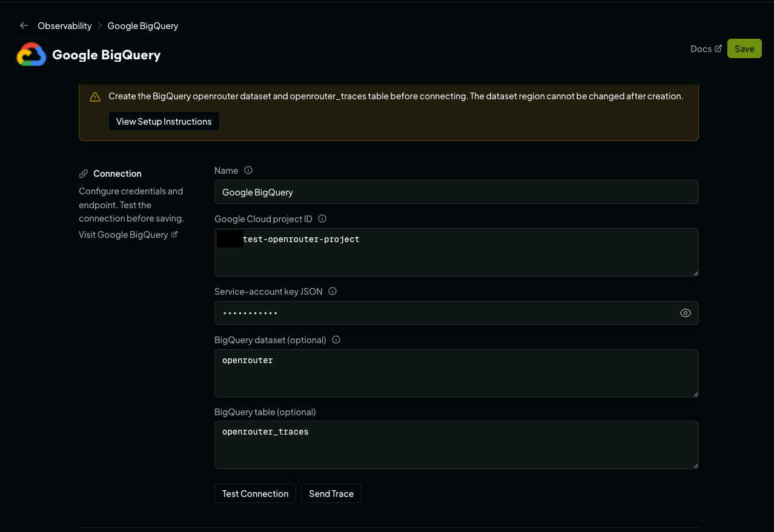Reveal the service-account key with eye icon

686,313
